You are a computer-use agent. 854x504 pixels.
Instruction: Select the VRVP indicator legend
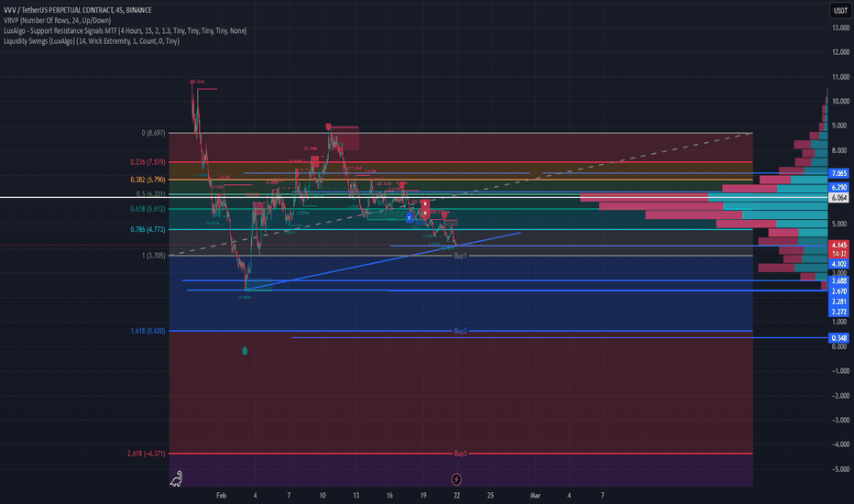pyautogui.click(x=57, y=20)
